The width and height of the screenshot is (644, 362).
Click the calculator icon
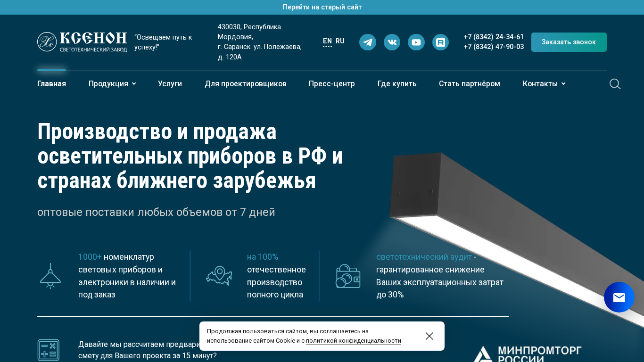click(x=49, y=350)
